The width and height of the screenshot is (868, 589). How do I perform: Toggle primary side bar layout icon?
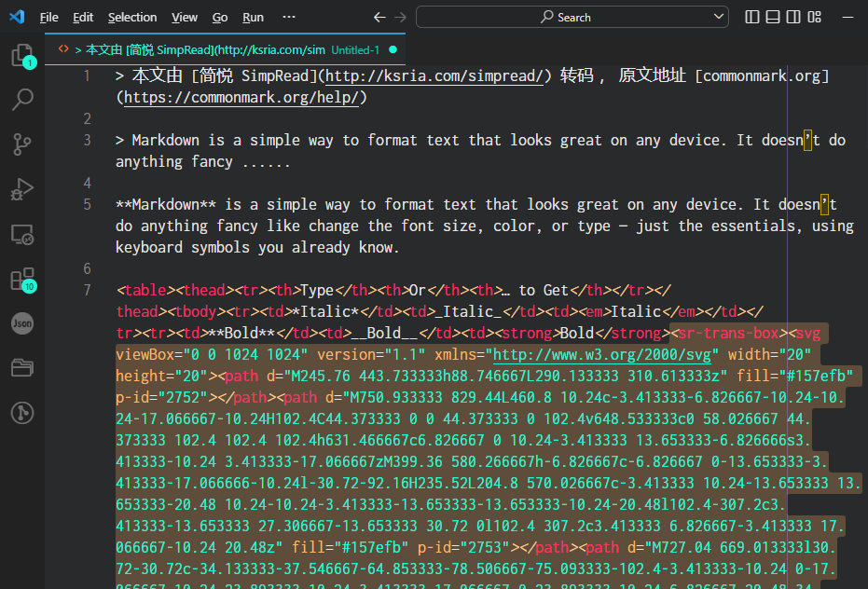pyautogui.click(x=751, y=17)
